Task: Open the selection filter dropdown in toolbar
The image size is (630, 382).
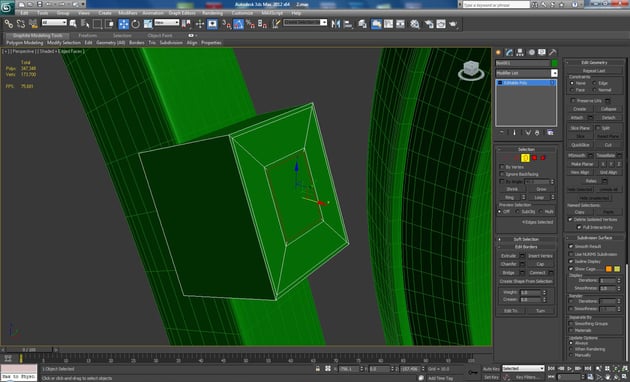Action: coord(54,22)
